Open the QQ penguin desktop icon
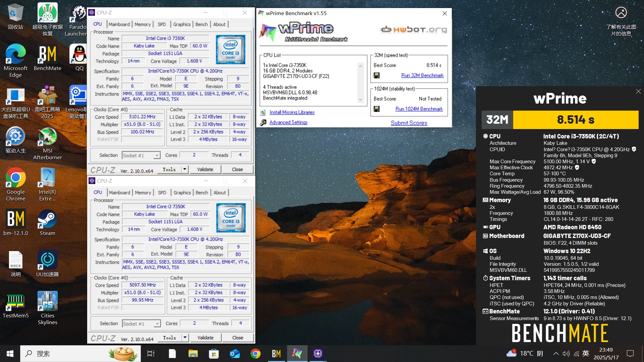Image resolution: width=644 pixels, height=362 pixels. [79, 58]
